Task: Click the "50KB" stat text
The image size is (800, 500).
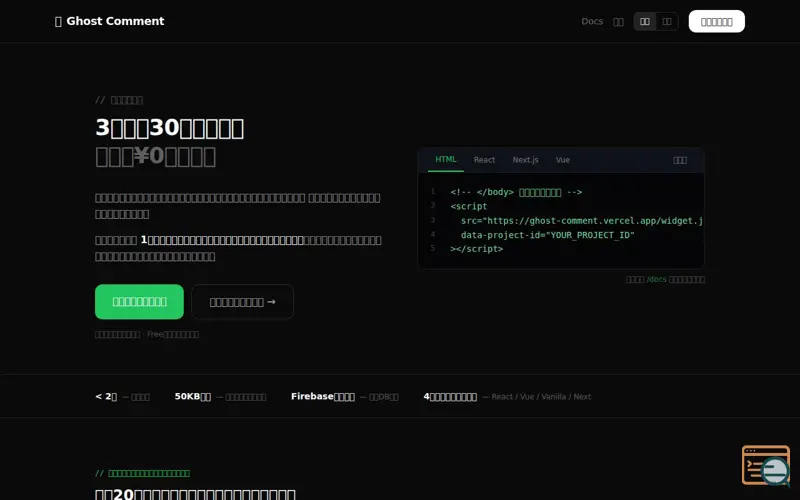Action: point(192,396)
